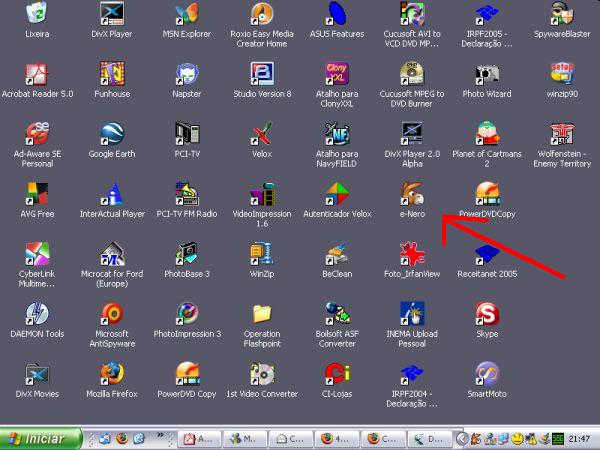
Task: Click the Roxio Easy Media Creator Home icon
Action: click(x=262, y=13)
